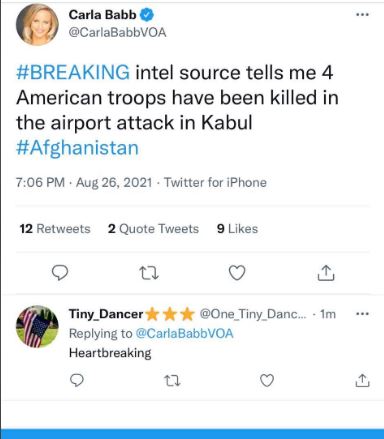The height and width of the screenshot is (439, 384).
Task: Like the Heartbreaking reply
Action: point(267,380)
